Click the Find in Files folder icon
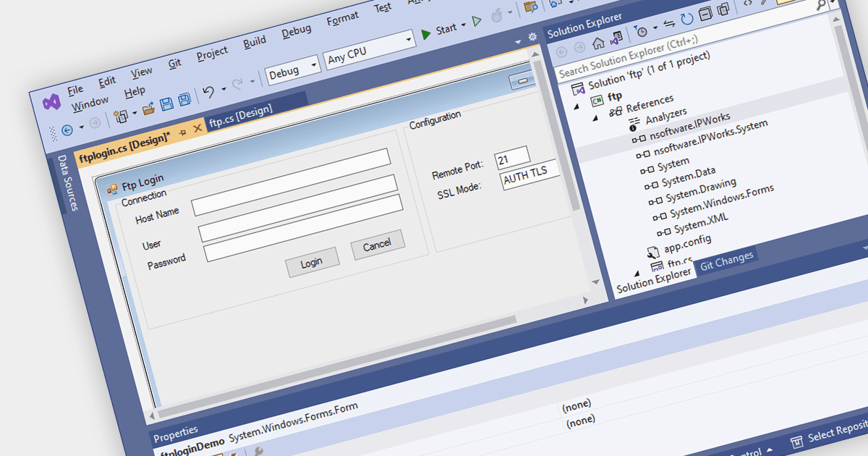The width and height of the screenshot is (868, 456). click(x=531, y=7)
